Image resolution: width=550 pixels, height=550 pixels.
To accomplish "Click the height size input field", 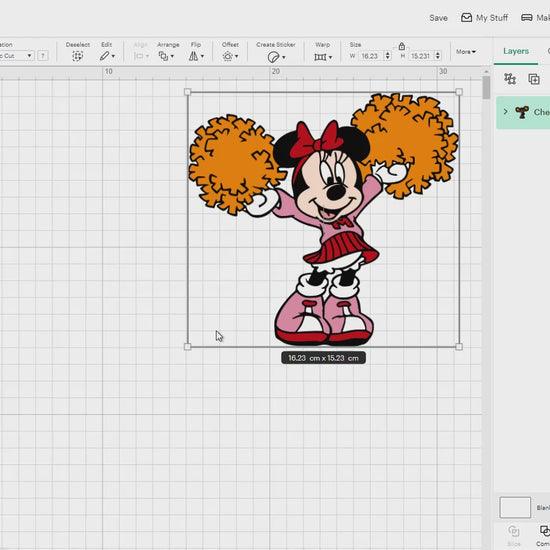I will (x=421, y=56).
